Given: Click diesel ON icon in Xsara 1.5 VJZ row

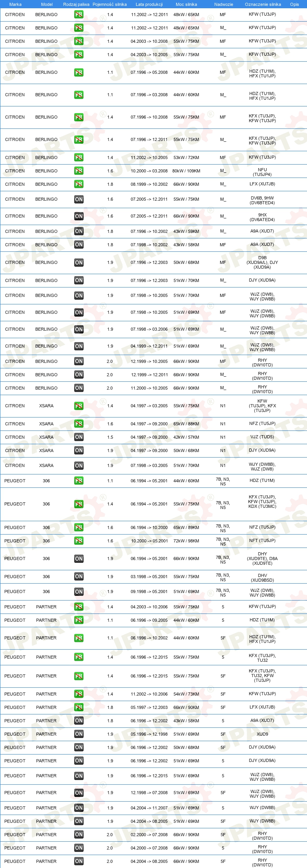Looking at the screenshot, I should (79, 437).
